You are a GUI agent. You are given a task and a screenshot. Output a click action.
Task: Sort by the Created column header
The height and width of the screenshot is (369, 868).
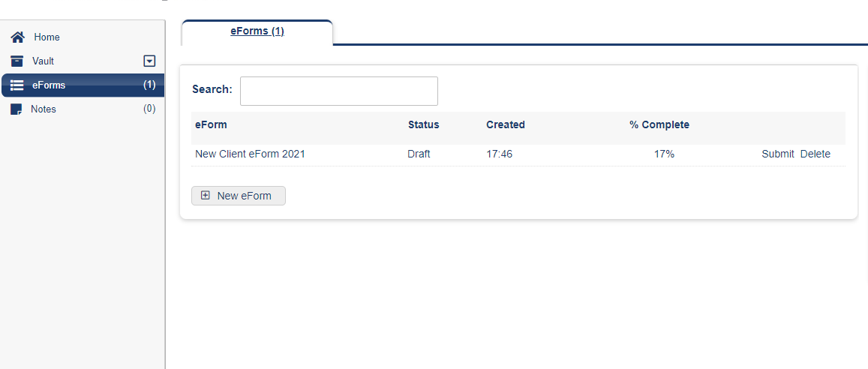(506, 125)
